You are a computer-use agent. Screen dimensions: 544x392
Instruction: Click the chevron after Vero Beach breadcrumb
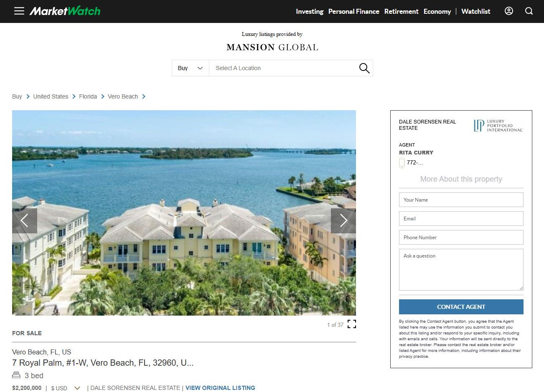[x=144, y=96]
